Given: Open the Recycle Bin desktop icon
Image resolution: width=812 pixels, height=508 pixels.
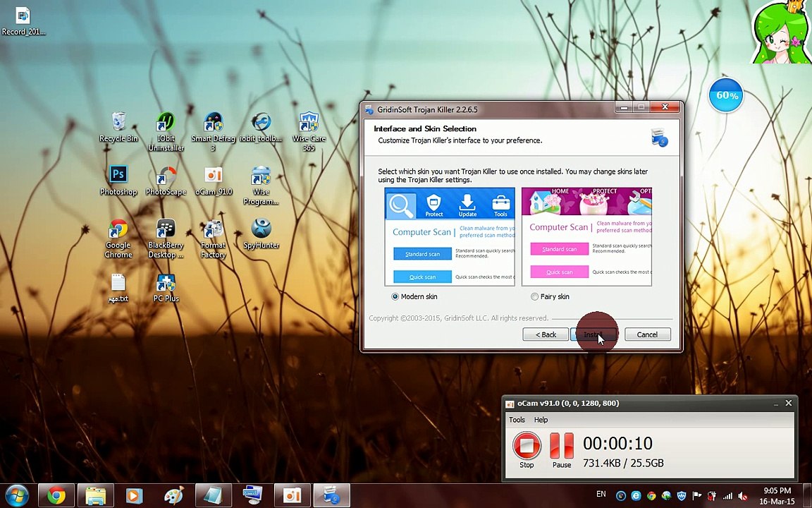Looking at the screenshot, I should [118, 127].
